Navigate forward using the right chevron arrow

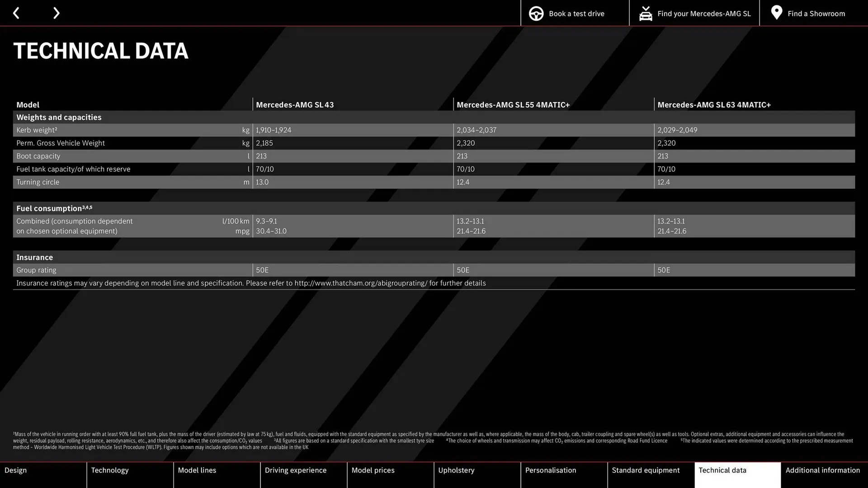pos(56,13)
